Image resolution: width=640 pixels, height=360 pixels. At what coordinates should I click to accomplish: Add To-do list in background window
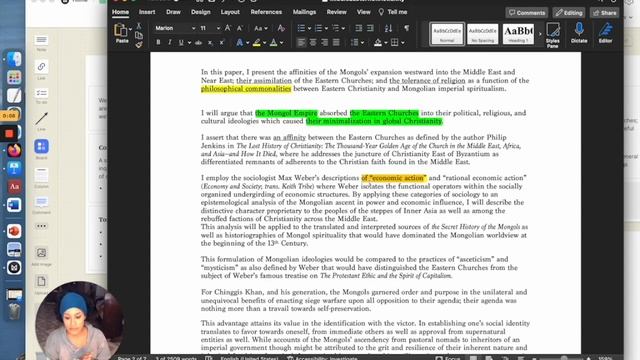[41, 96]
